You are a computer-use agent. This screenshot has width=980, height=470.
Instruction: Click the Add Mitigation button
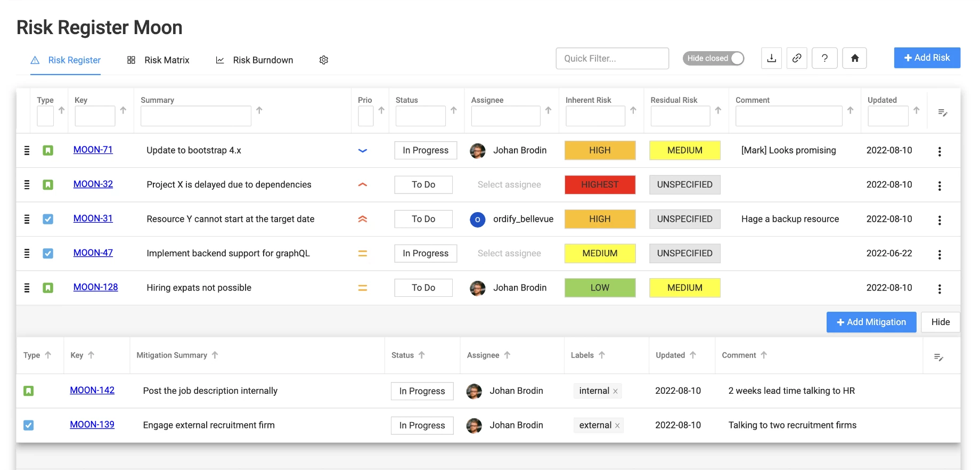point(871,322)
